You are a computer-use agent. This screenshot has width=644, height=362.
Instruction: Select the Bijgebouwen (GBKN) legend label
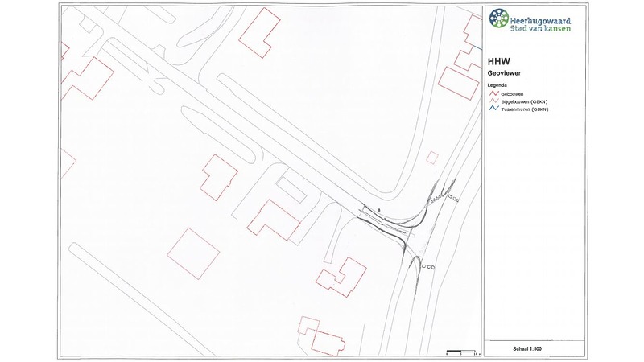coord(522,101)
